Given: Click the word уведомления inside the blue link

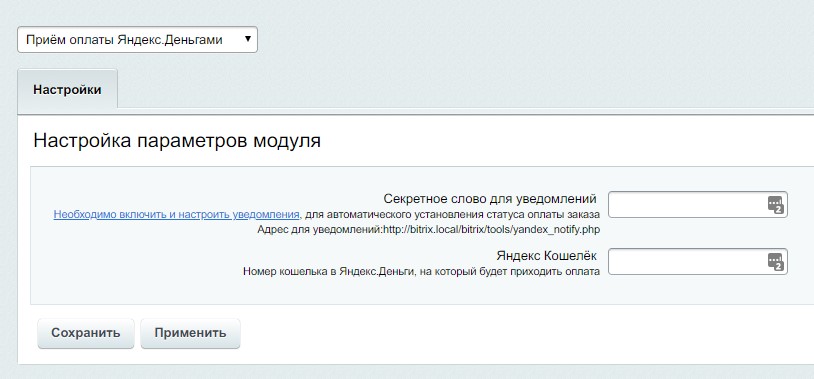Looking at the screenshot, I should coord(266,214).
